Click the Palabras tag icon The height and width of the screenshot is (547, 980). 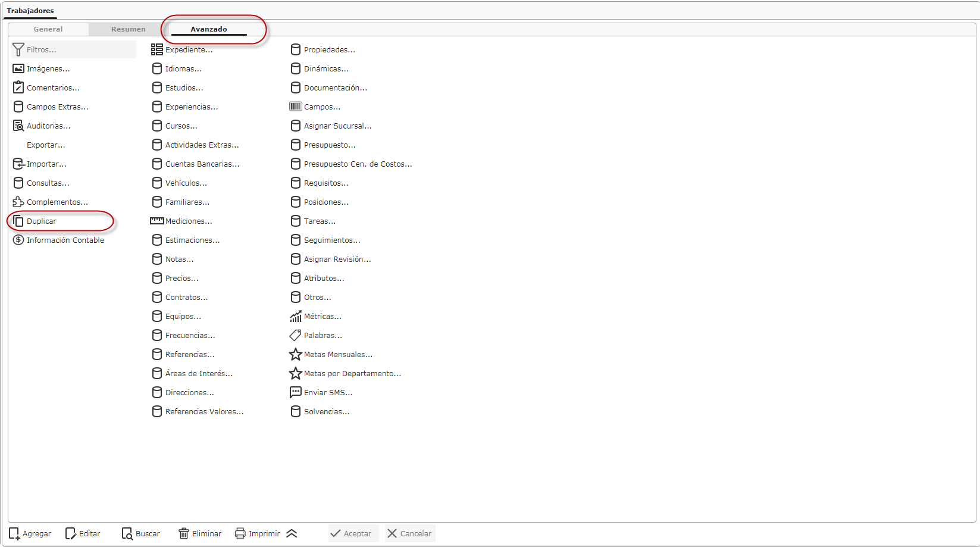click(296, 335)
